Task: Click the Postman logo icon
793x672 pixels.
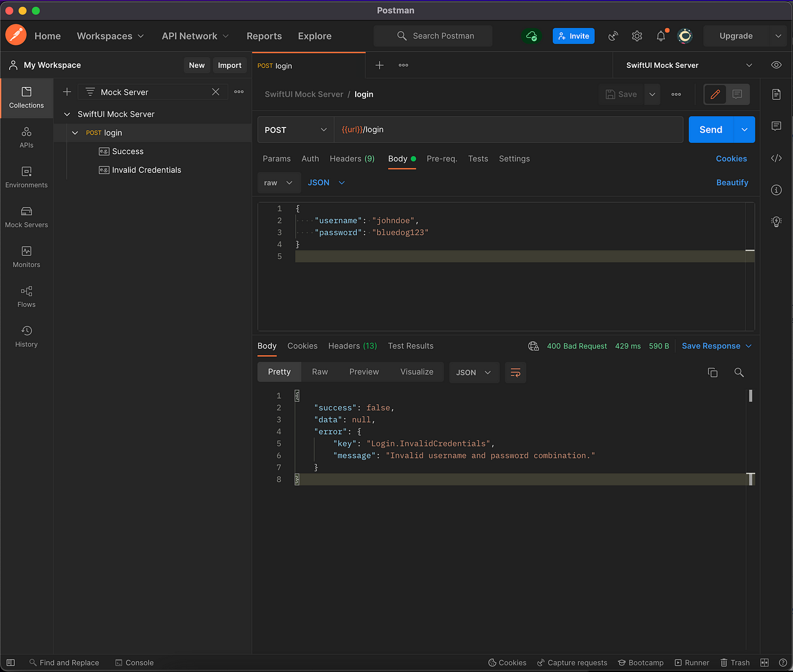Action: coord(16,35)
